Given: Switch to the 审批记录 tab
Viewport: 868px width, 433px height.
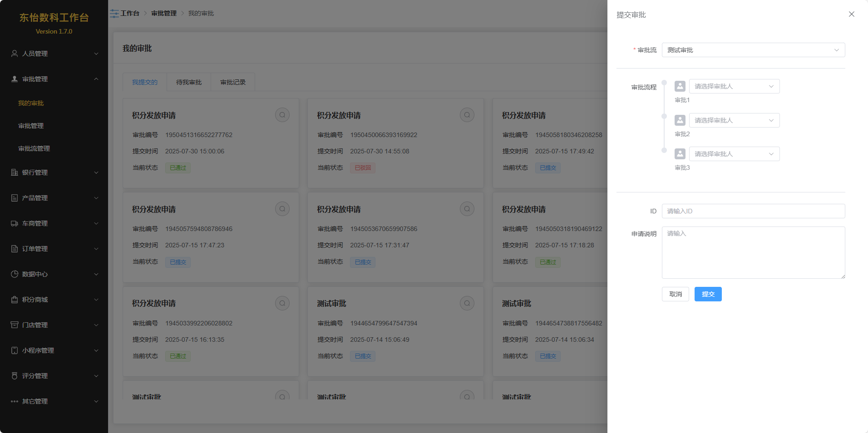Looking at the screenshot, I should click(x=233, y=82).
